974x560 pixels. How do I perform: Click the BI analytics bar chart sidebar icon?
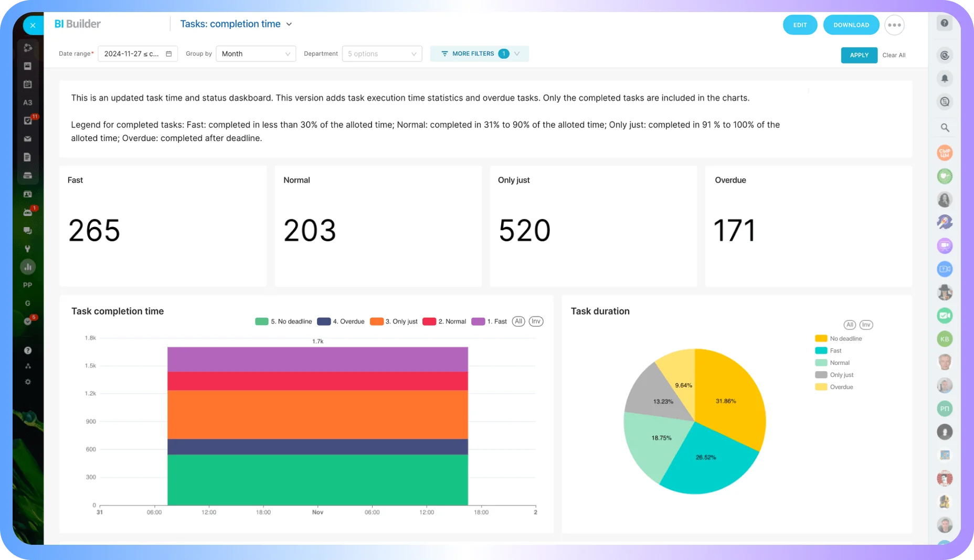pos(28,267)
